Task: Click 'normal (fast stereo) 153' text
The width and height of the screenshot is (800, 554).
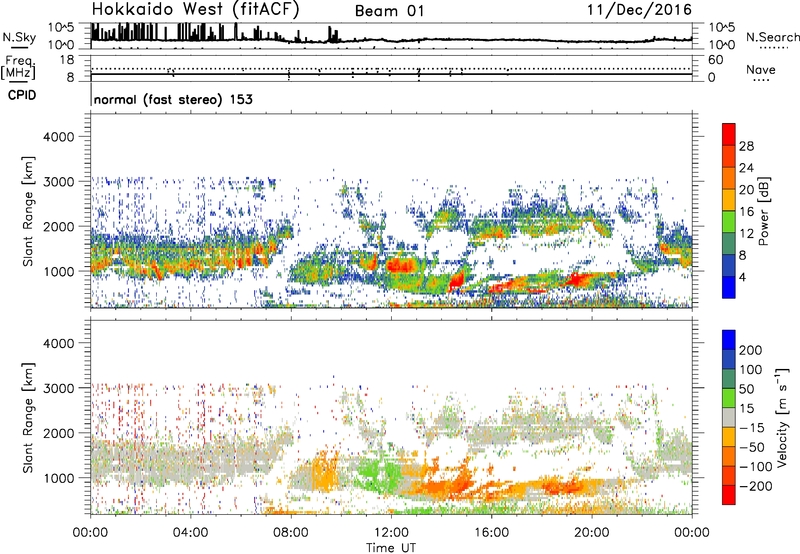Action: [x=173, y=99]
